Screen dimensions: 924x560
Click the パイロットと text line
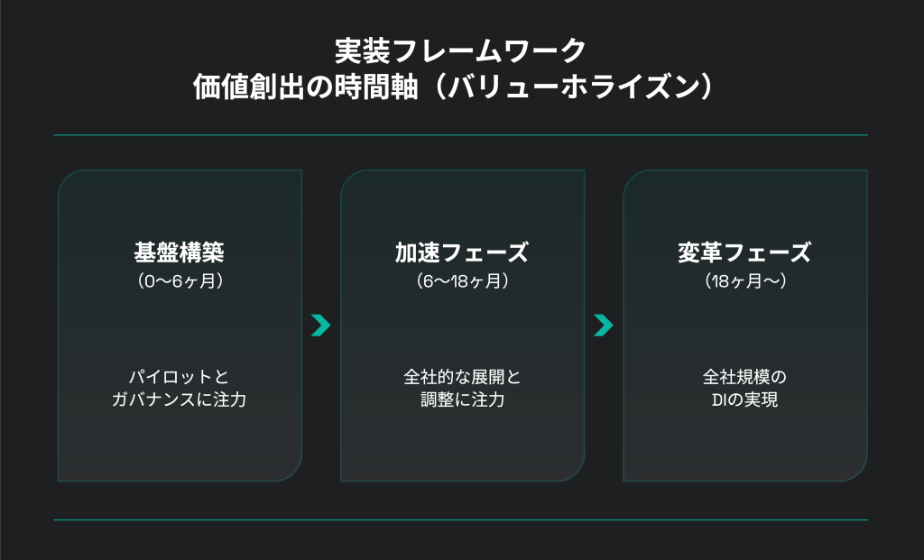click(180, 377)
